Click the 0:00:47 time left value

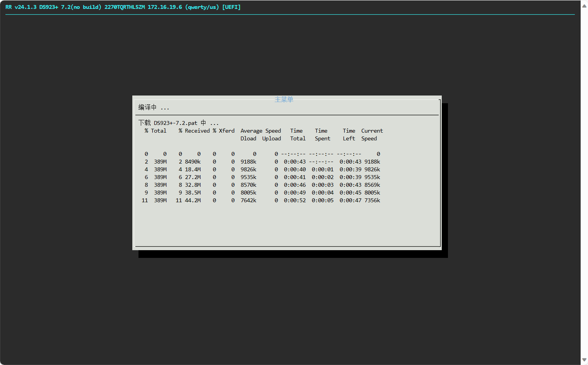(350, 200)
